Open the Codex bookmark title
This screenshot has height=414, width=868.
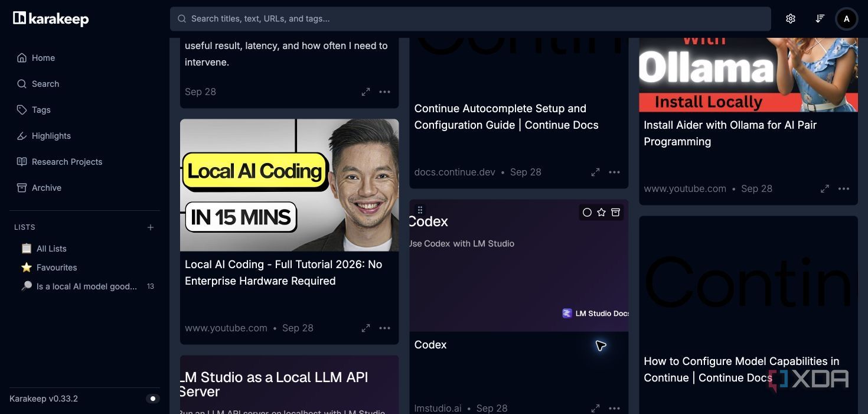click(x=430, y=345)
